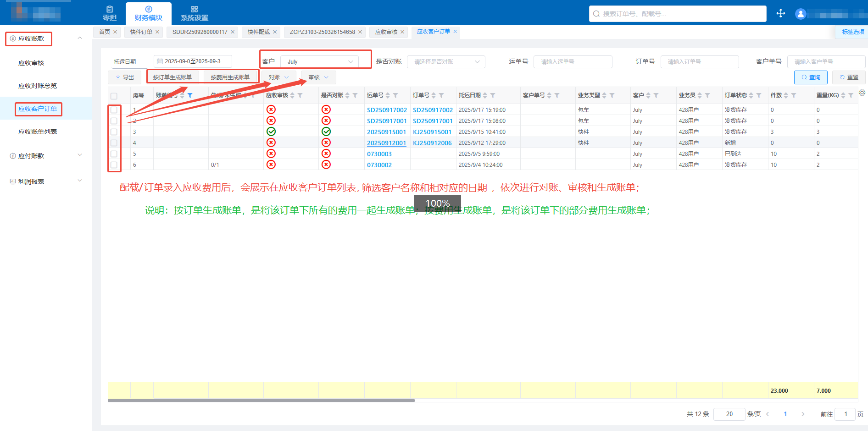Click the green approved icon in row 3

[271, 132]
